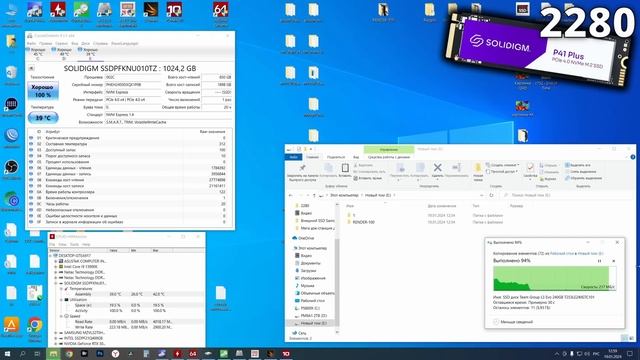Click the New folder icon in ribbon
The height and width of the screenshot is (360, 640).
click(x=478, y=168)
